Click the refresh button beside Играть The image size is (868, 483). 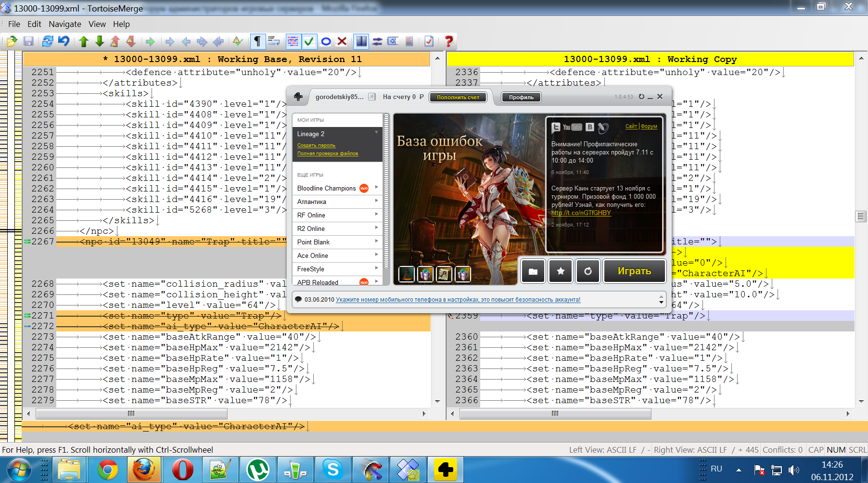(588, 271)
